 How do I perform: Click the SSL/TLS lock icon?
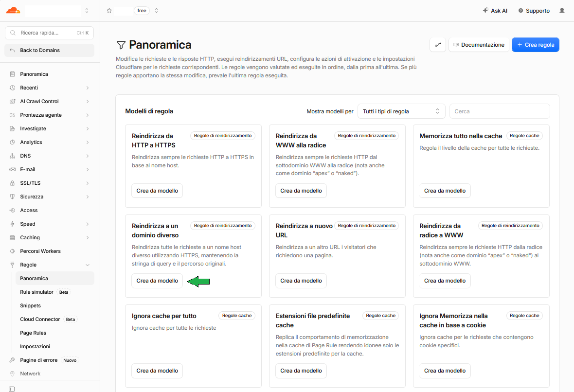13,183
